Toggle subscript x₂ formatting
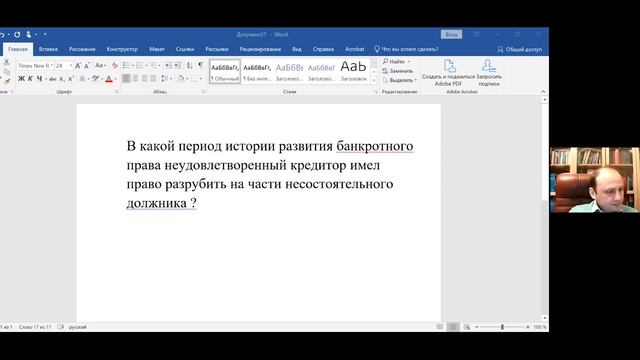Viewport: 640px width, 360px height. (62, 79)
